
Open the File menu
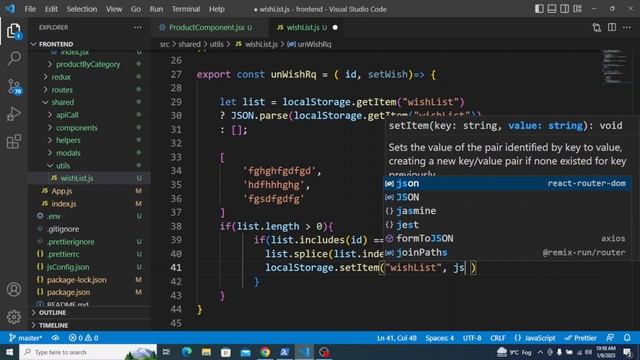30,9
